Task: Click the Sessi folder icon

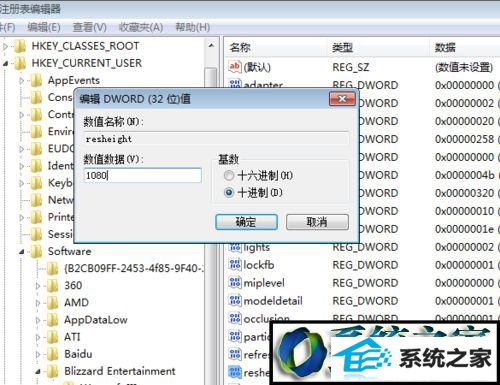Action: (x=36, y=234)
